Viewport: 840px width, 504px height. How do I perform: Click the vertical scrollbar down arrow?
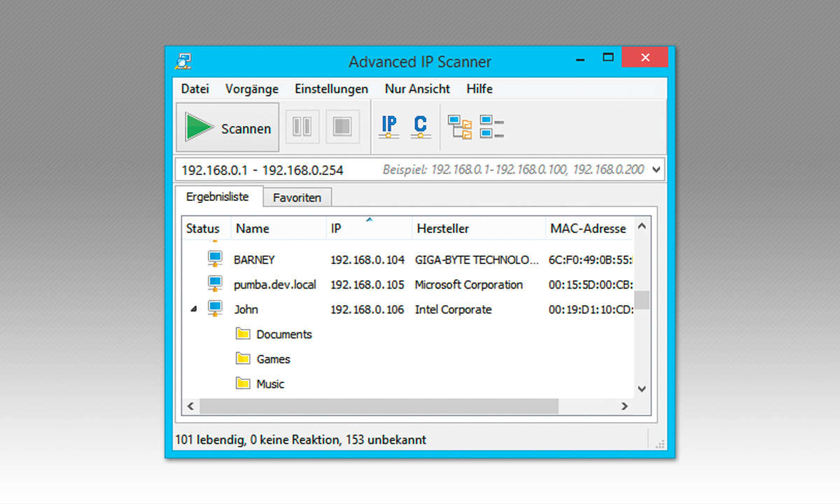point(642,388)
